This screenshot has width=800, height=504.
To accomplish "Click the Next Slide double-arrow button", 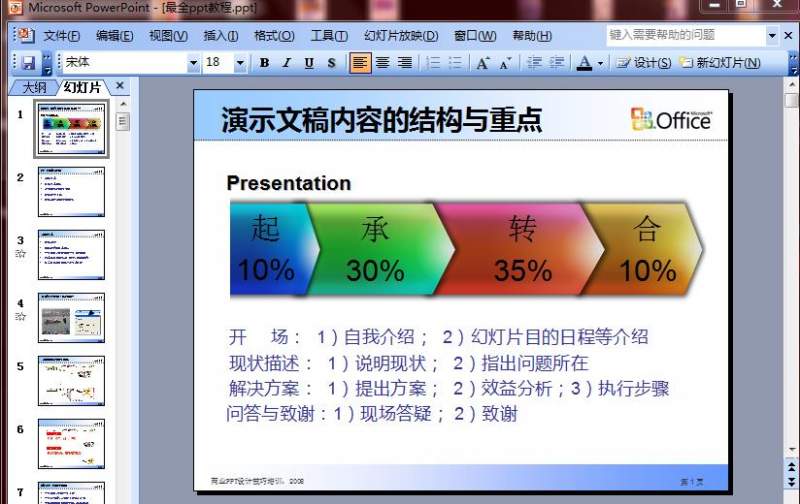I will (791, 482).
